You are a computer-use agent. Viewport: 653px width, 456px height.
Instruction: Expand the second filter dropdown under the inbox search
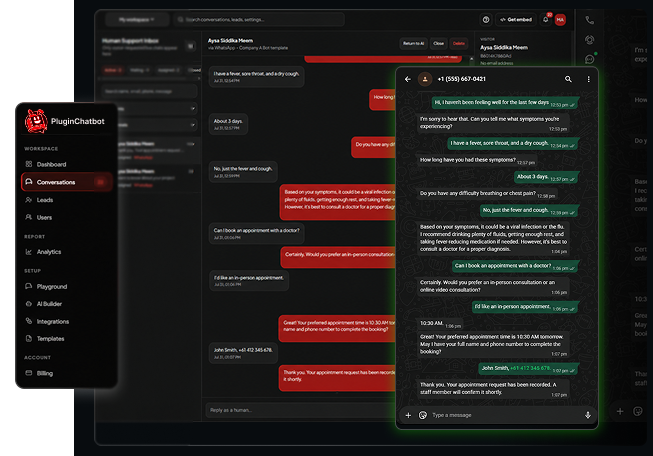click(157, 125)
